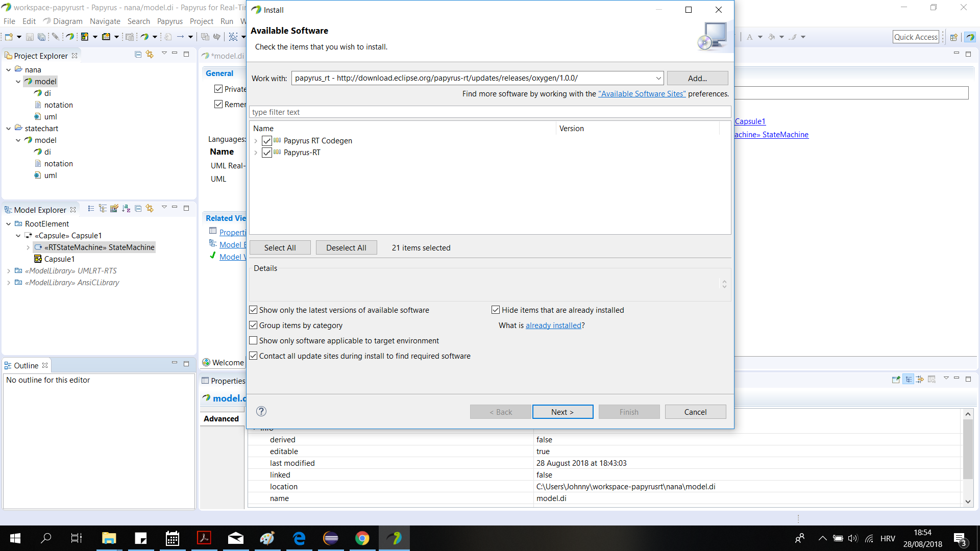The image size is (980, 551).
Task: Click the customize icon in Model Explorer toolbar
Action: point(114,208)
